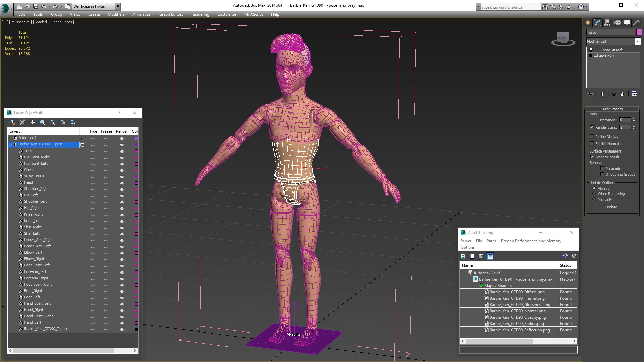The image size is (644, 362).
Task: Enable Separate by Smoothing Groups checkbox
Action: 602,174
